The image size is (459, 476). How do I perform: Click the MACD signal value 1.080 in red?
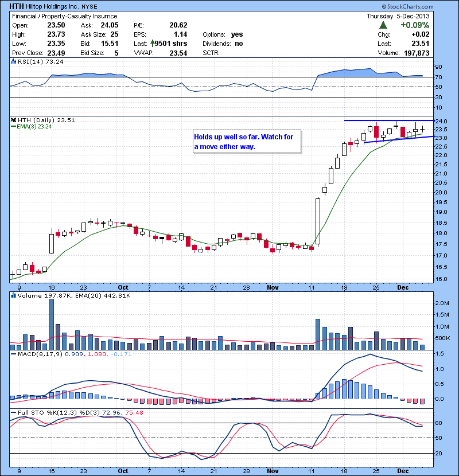[x=96, y=354]
